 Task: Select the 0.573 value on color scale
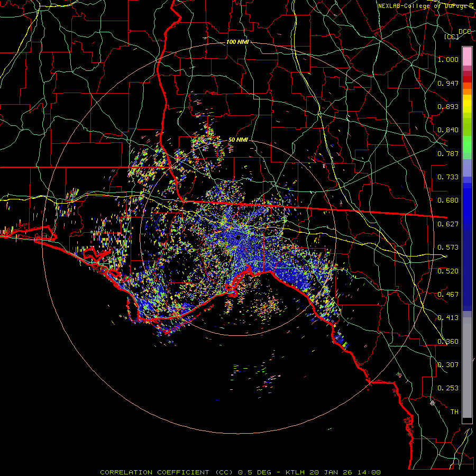click(x=448, y=248)
